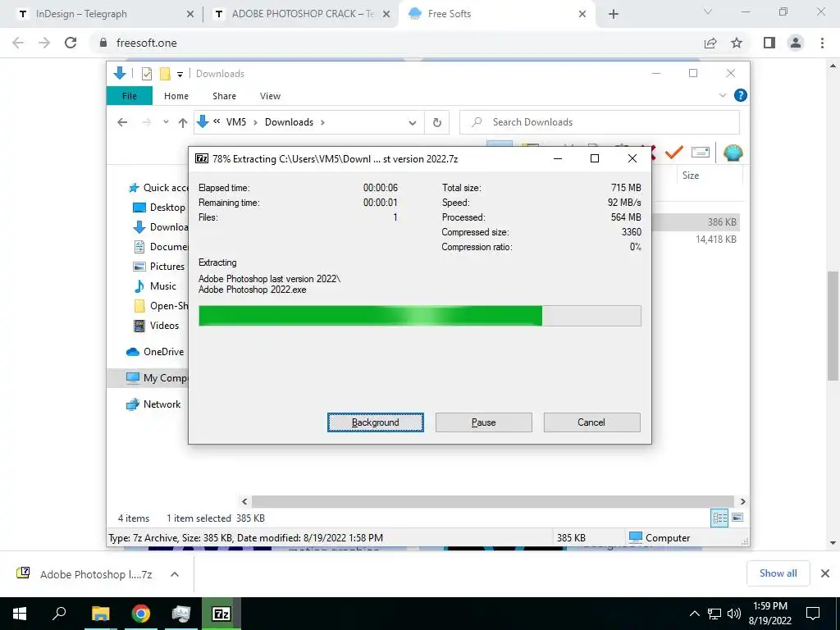Click VM5 in the address breadcrumb

(x=235, y=122)
